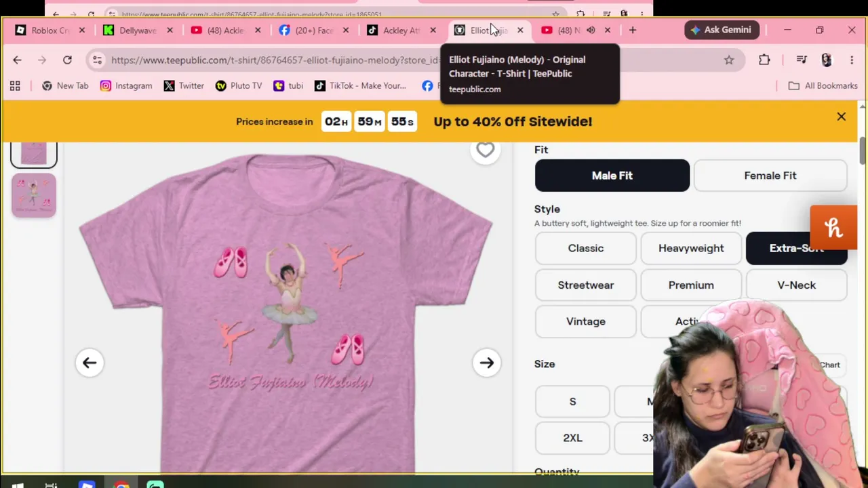Choose the Classic shirt style
The width and height of the screenshot is (868, 488).
coord(586,248)
